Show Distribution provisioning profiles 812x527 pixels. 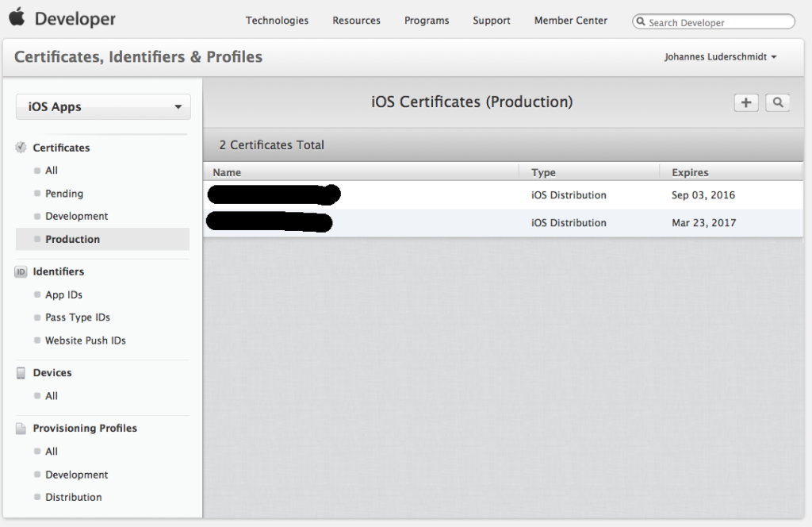click(x=73, y=498)
